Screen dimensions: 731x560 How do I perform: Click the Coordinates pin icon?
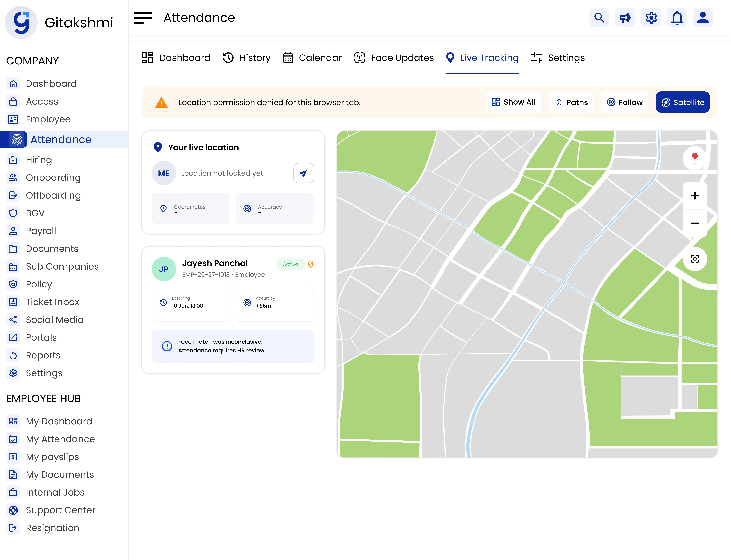point(163,209)
